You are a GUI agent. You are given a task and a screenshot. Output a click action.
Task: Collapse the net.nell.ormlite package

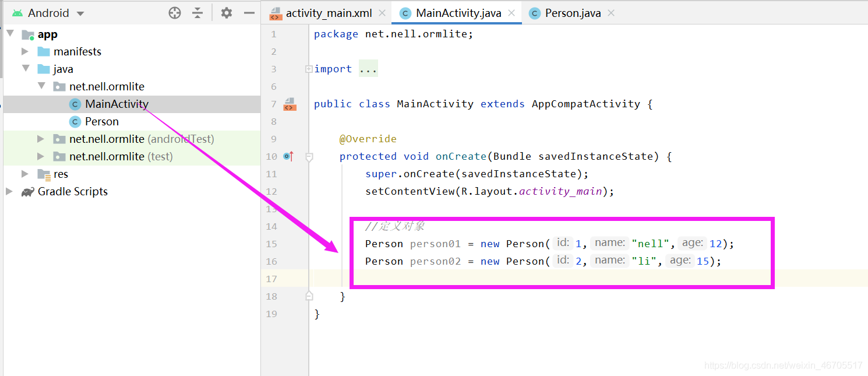(x=41, y=86)
